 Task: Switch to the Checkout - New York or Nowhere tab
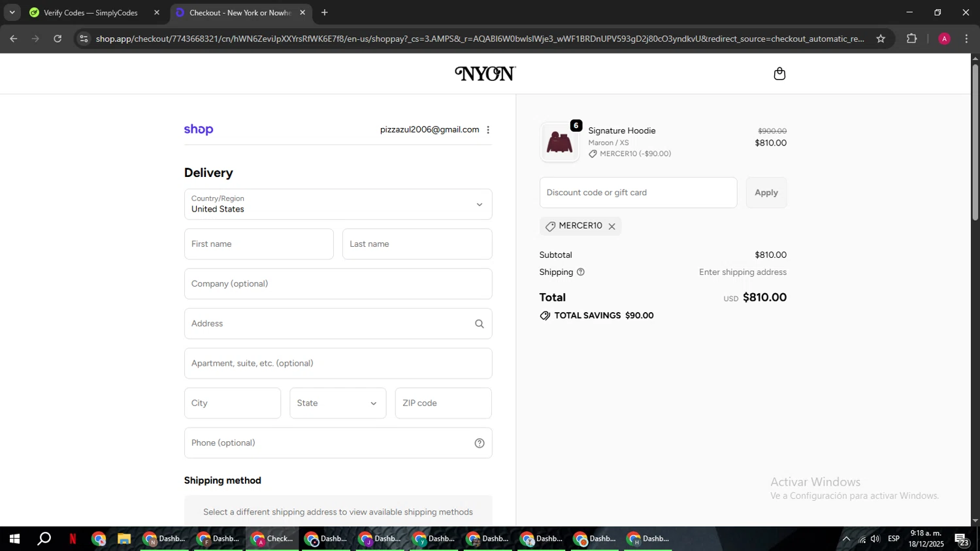point(239,12)
